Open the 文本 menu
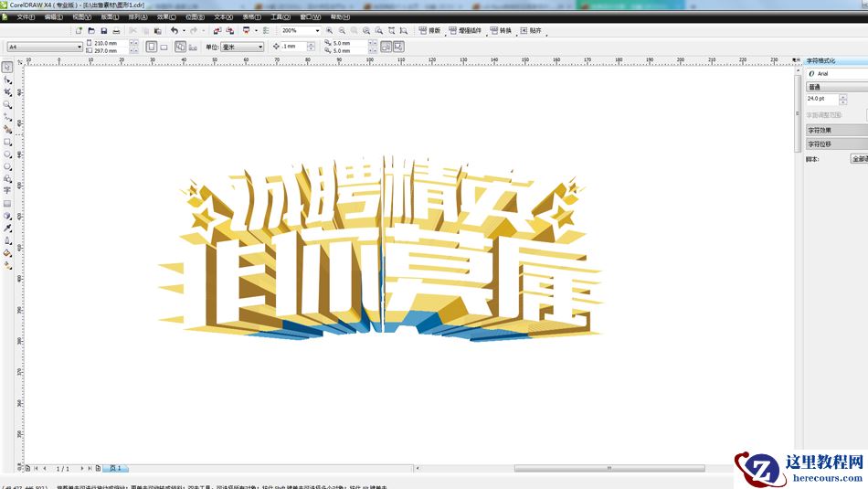 pyautogui.click(x=223, y=17)
